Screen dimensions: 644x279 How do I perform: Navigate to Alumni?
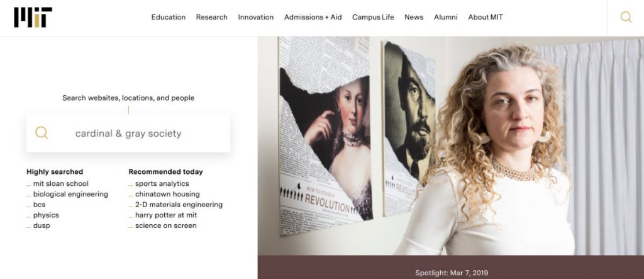(445, 18)
